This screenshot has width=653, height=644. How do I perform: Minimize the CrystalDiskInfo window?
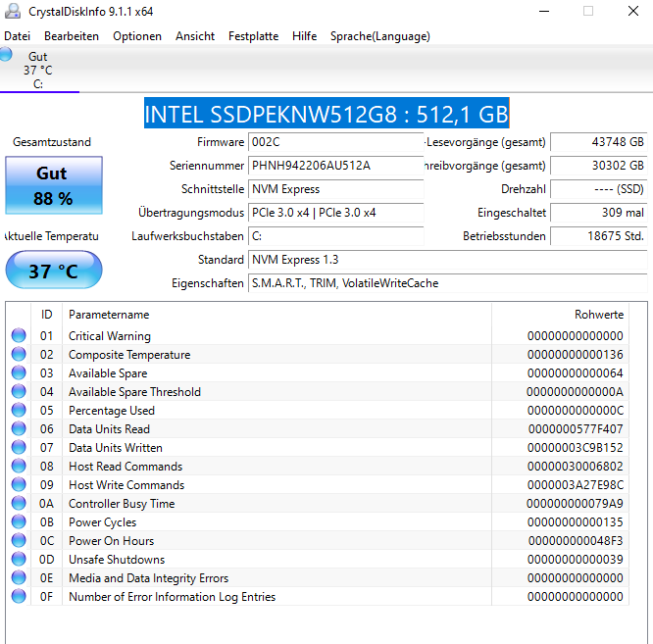pyautogui.click(x=544, y=11)
